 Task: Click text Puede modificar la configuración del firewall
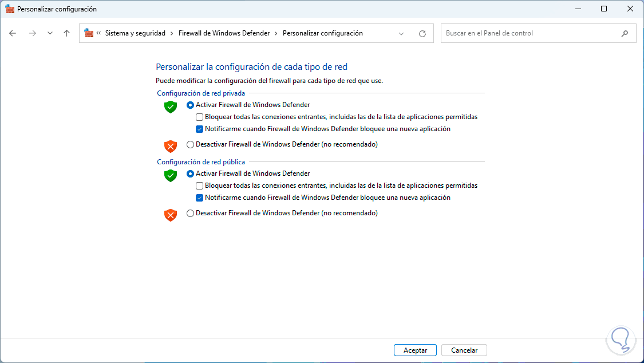(x=269, y=81)
